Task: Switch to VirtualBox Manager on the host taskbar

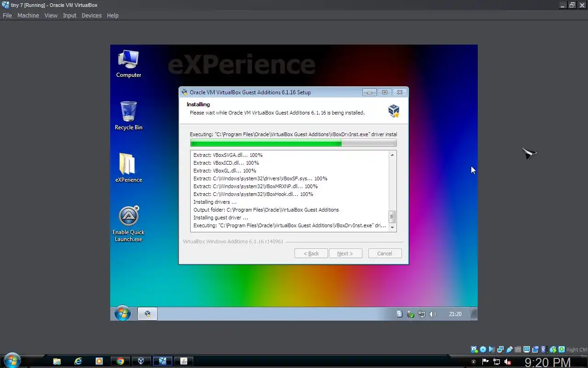Action: [x=141, y=361]
